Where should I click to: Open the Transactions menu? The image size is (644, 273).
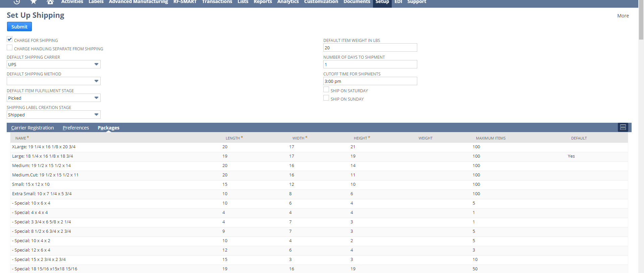(217, 2)
